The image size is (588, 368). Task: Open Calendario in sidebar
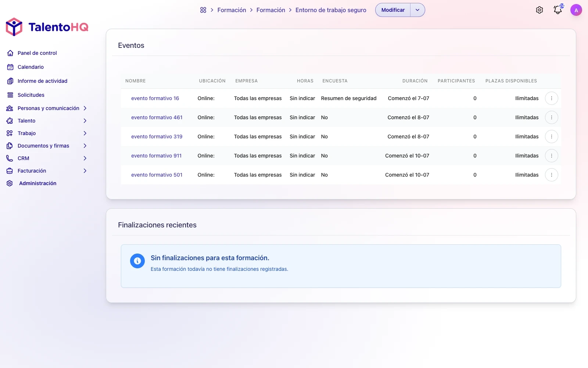[x=31, y=67]
